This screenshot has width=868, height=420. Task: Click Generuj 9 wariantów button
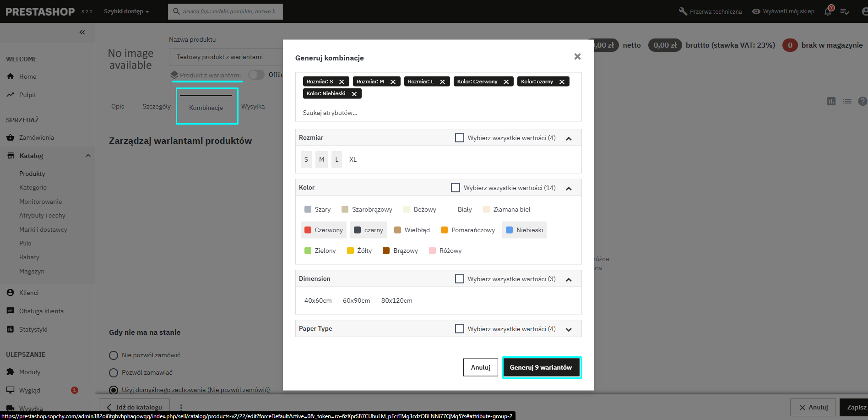[x=541, y=367]
